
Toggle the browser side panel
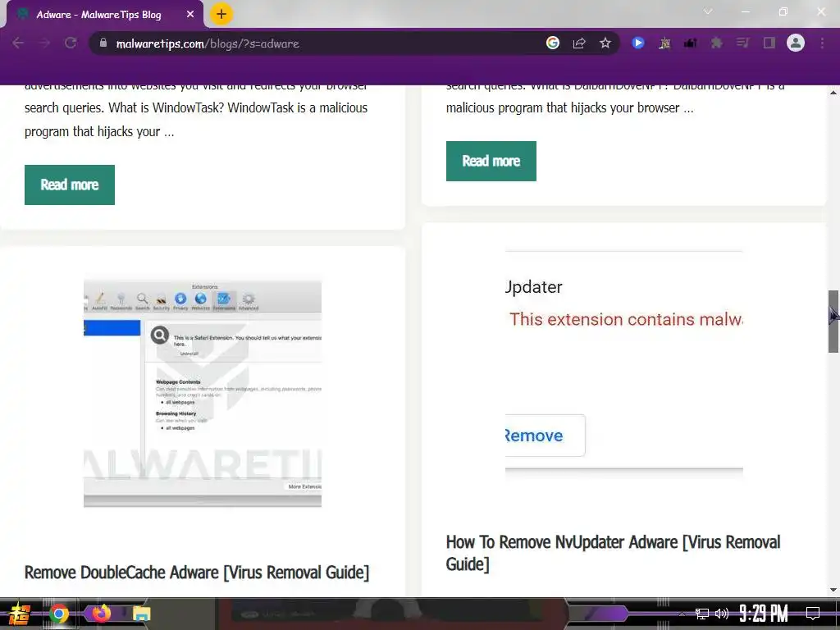tap(769, 43)
